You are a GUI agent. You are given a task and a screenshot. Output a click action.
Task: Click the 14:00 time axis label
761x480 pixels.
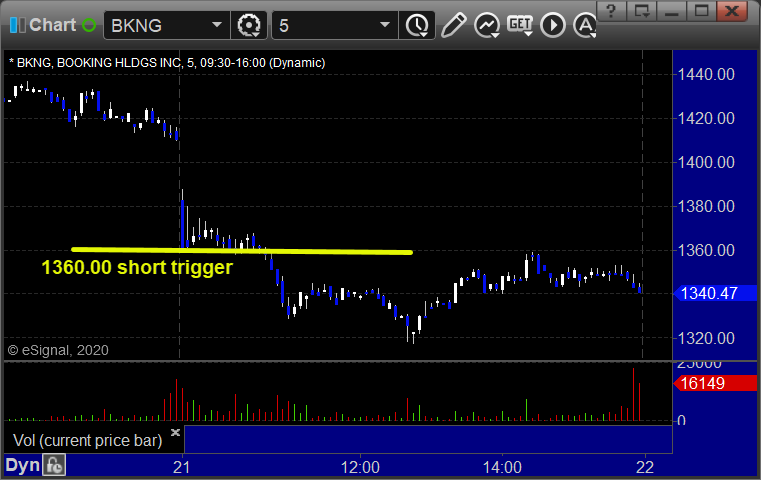[502, 467]
